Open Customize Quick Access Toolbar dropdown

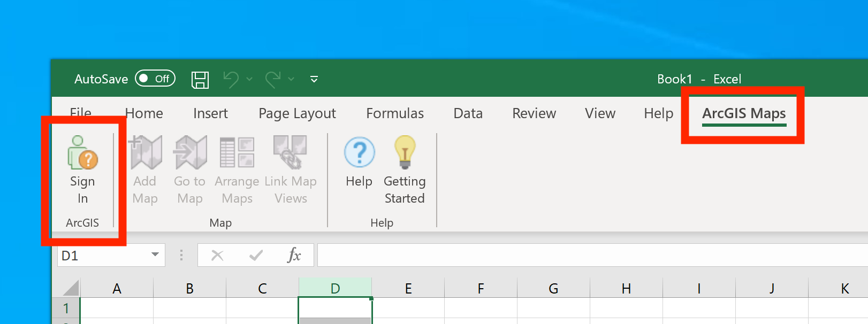pyautogui.click(x=314, y=79)
